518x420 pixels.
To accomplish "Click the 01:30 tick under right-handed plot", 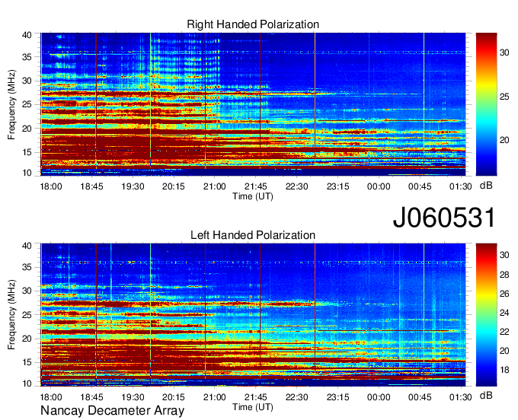I will [x=461, y=186].
